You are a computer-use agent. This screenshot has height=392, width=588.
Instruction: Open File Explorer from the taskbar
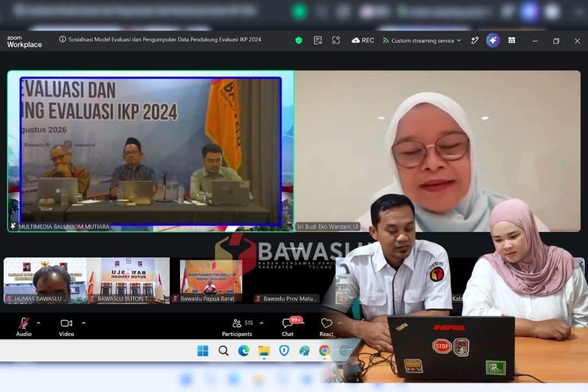264,351
